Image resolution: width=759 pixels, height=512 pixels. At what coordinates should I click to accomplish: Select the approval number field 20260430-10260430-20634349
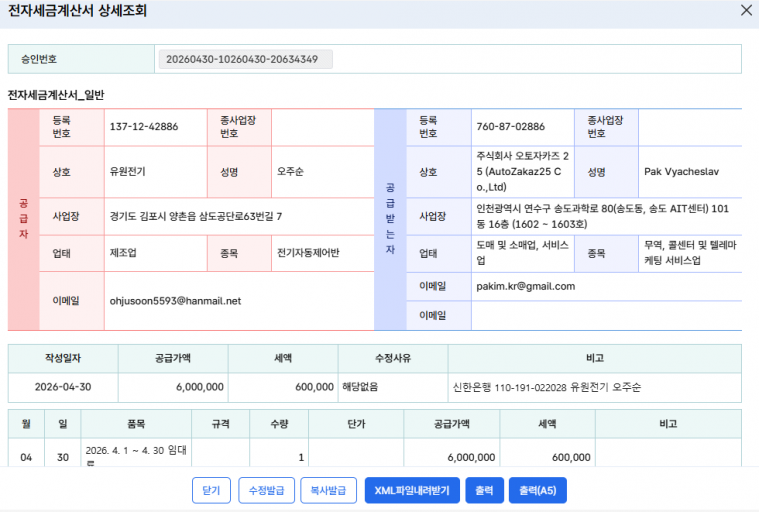(x=245, y=59)
